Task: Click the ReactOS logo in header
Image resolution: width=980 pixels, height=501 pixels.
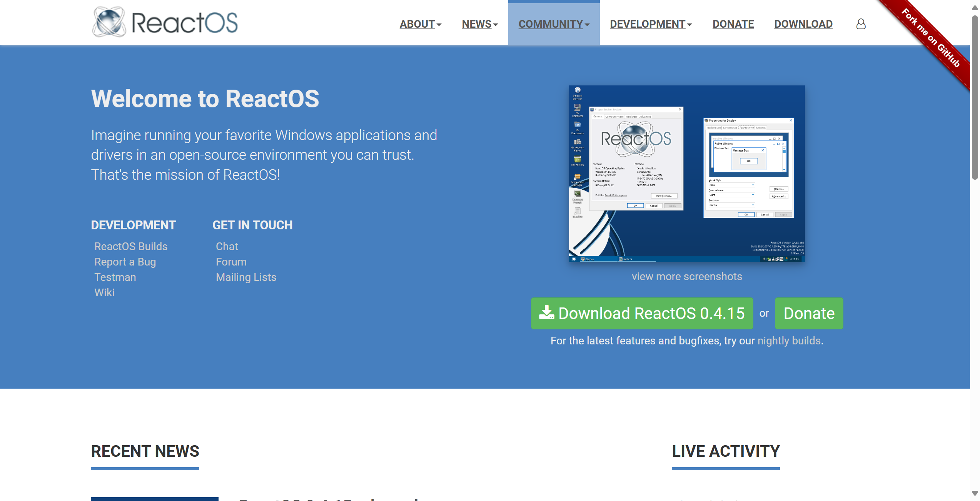Action: point(165,22)
